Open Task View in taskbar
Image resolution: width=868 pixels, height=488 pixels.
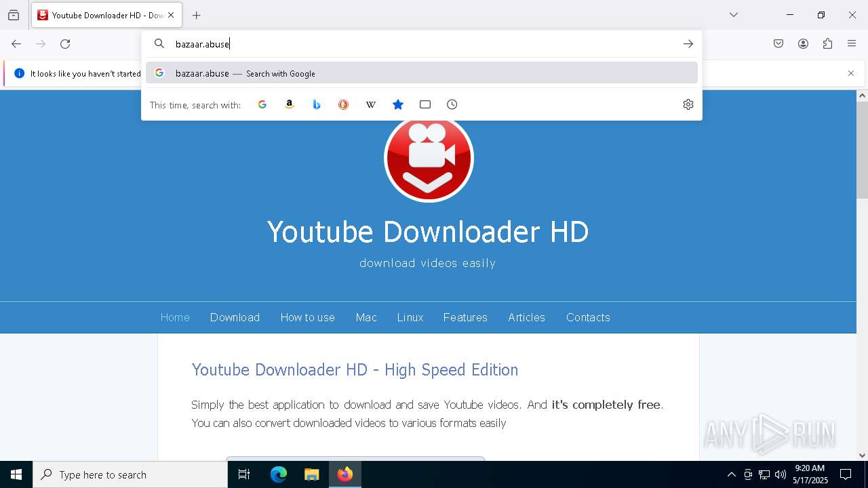click(x=244, y=474)
